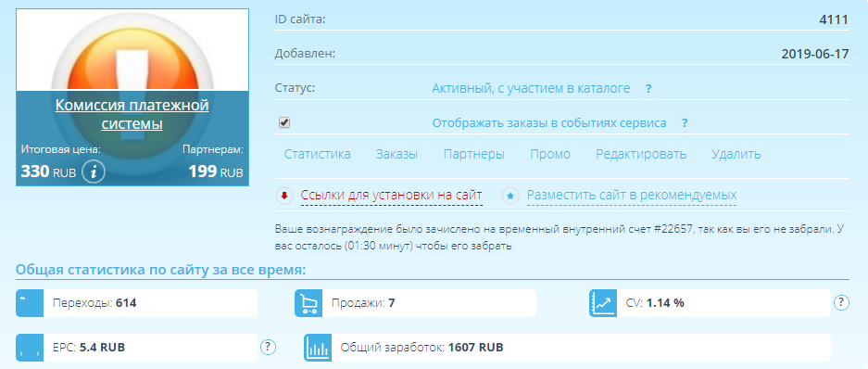Click the final price 330 RUB
The image size is (868, 369).
tap(49, 172)
